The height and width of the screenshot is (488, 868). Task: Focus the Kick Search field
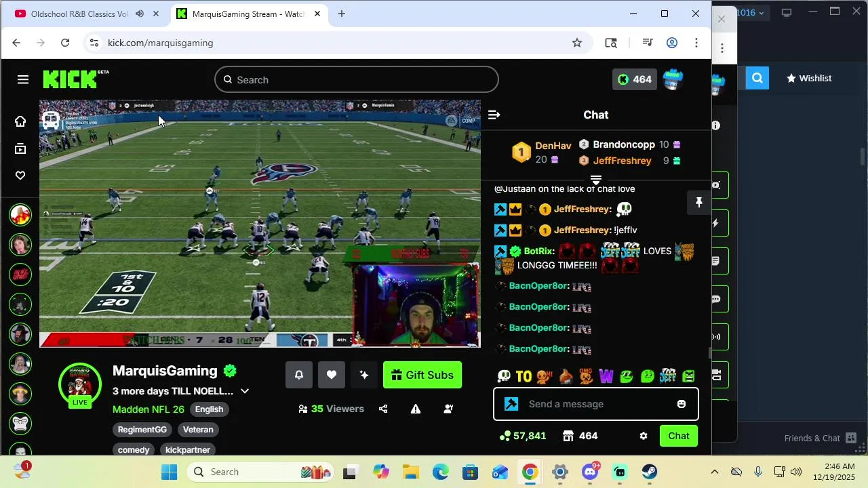(x=357, y=80)
